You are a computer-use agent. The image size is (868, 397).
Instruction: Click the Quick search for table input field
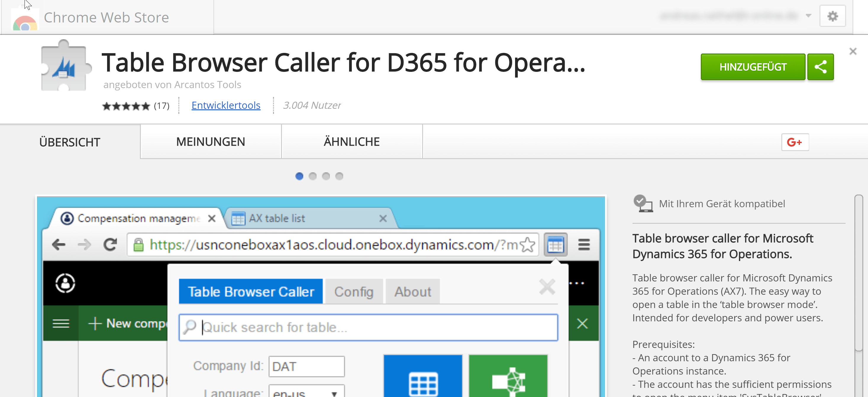pyautogui.click(x=367, y=327)
